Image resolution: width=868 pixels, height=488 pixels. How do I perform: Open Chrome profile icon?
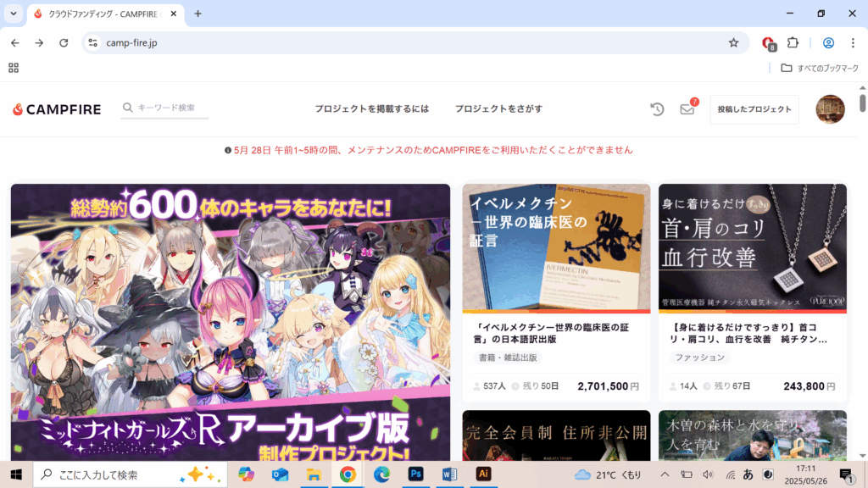[828, 42]
